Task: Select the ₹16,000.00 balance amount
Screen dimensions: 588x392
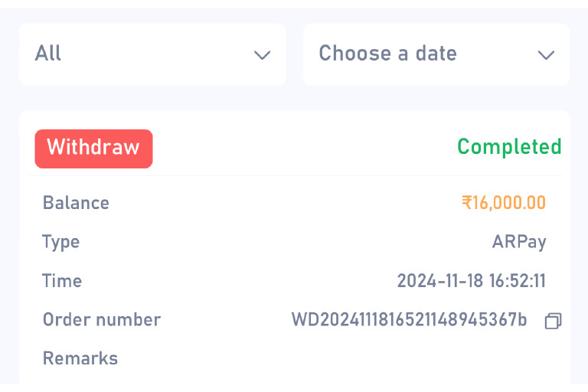Action: click(x=504, y=203)
